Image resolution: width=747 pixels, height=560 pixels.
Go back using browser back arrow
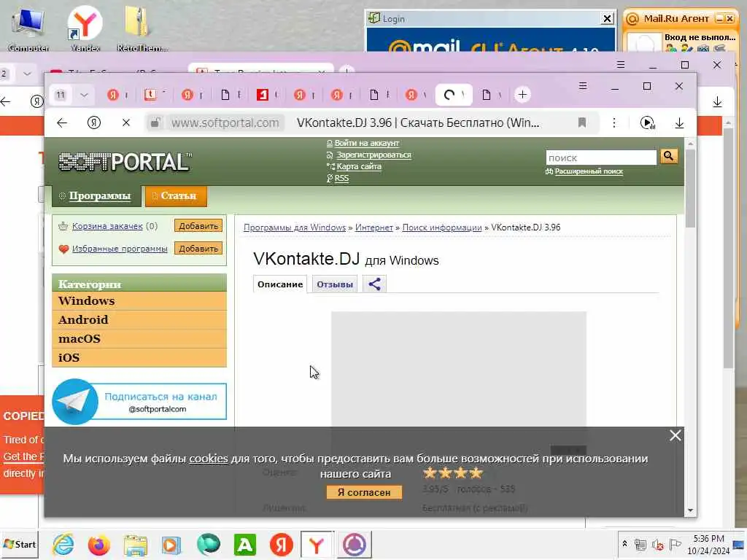tap(62, 122)
